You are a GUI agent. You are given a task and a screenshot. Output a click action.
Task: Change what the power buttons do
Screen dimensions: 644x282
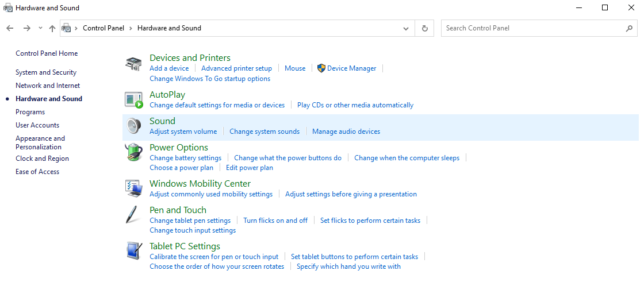click(x=288, y=158)
